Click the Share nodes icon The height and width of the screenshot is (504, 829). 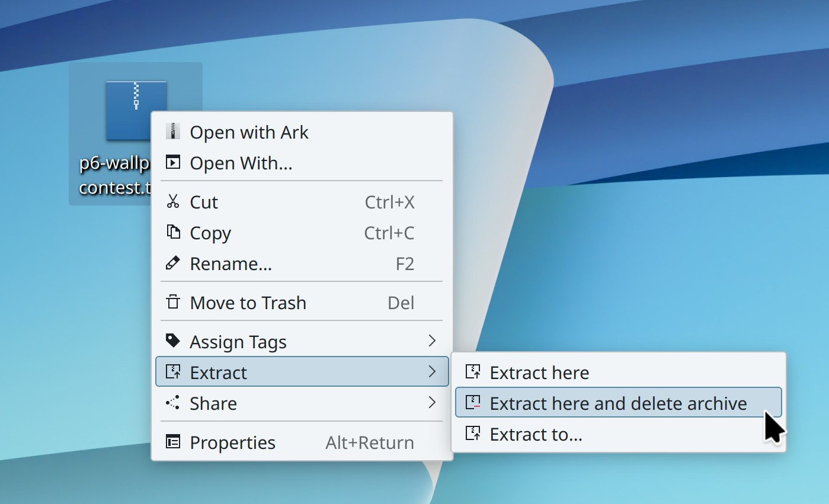[172, 403]
